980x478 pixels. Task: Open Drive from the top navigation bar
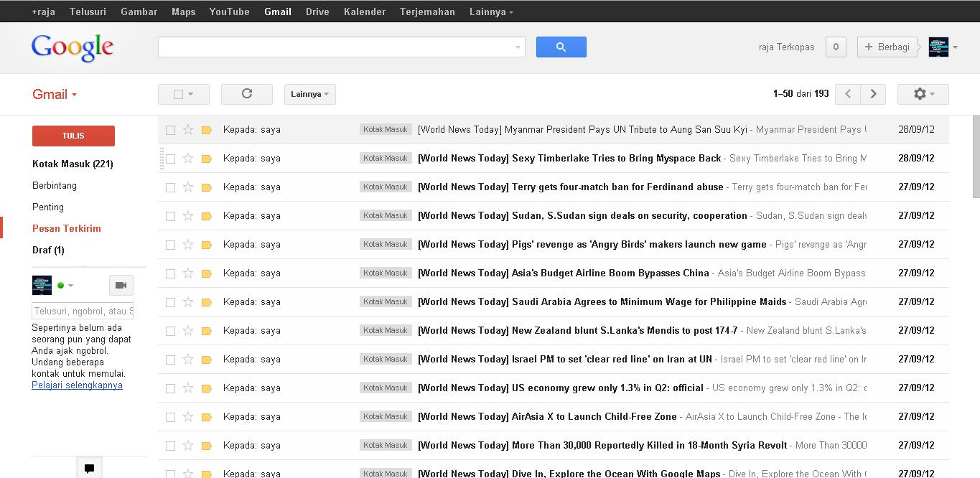317,11
